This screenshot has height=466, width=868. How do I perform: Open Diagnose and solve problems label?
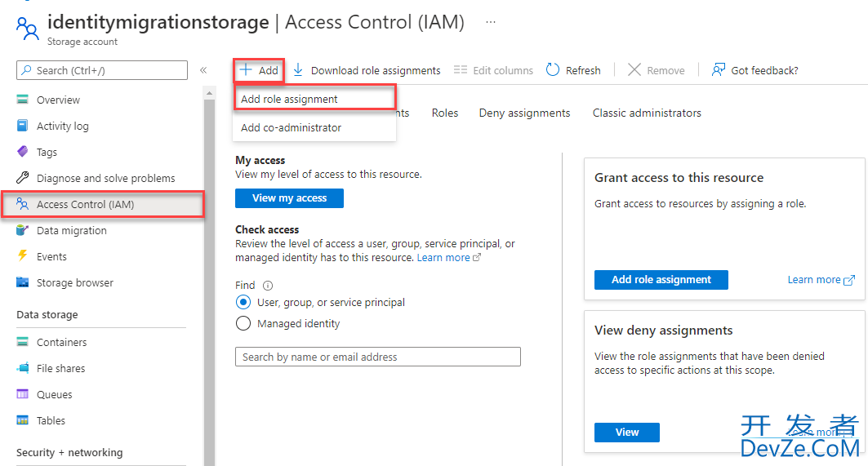tap(105, 178)
